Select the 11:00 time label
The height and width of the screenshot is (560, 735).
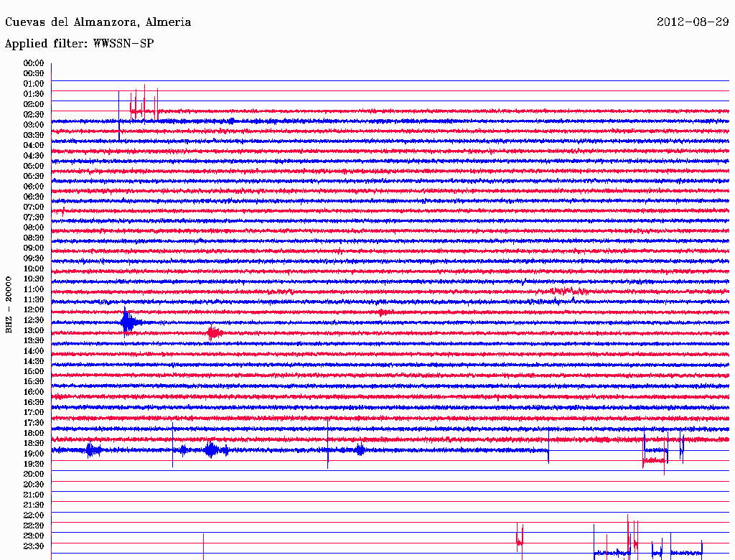click(34, 289)
